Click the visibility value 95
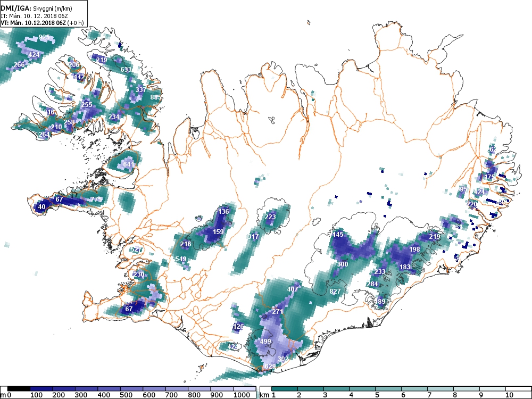This screenshot has width=532, height=399. [x=463, y=189]
